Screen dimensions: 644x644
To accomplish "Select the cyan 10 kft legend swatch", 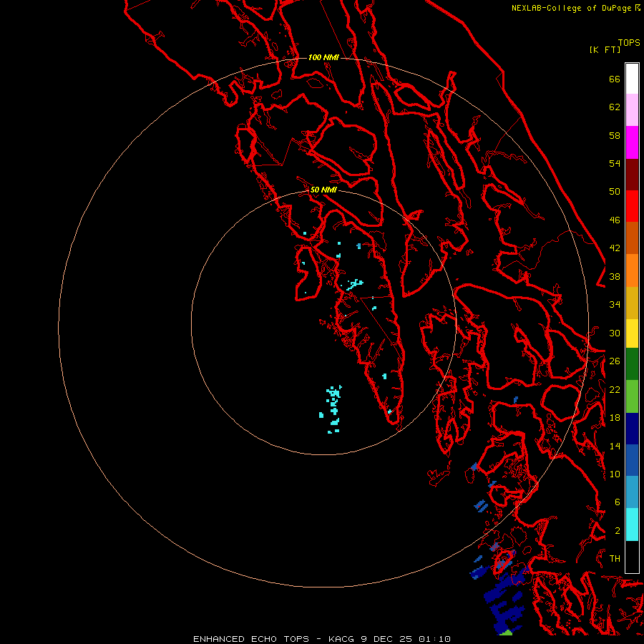I will click(632, 525).
